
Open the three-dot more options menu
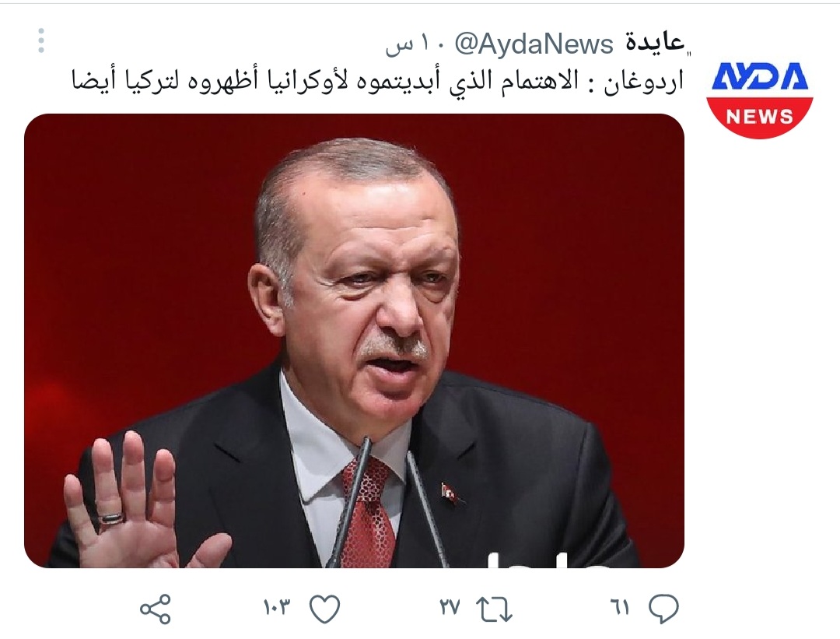click(41, 40)
